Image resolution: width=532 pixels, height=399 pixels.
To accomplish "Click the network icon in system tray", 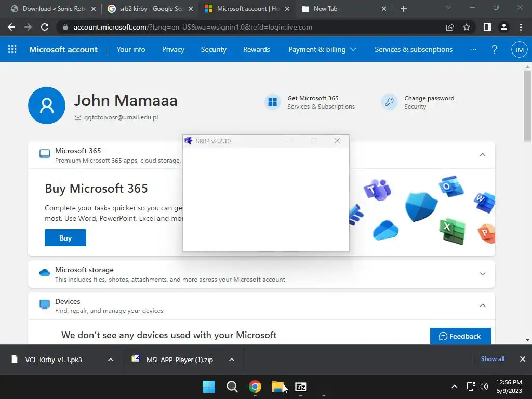I will [x=471, y=387].
